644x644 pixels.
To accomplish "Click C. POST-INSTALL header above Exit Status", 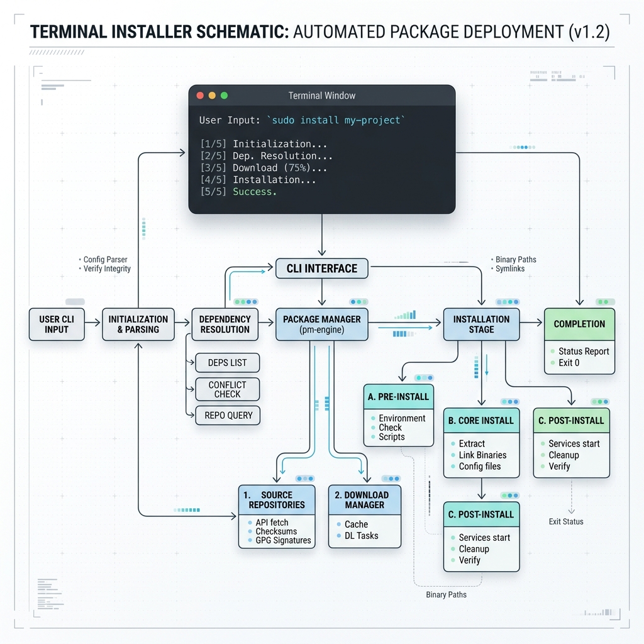I will [571, 421].
